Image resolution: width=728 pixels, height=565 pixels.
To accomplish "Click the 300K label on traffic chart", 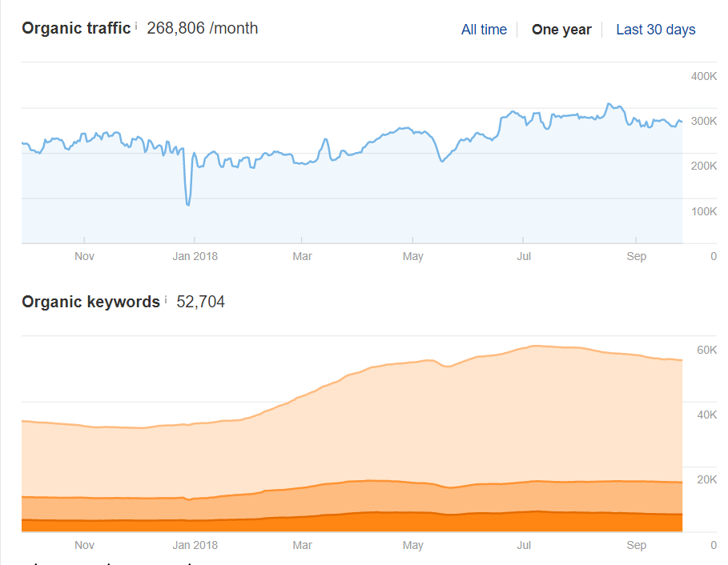I will [x=704, y=121].
